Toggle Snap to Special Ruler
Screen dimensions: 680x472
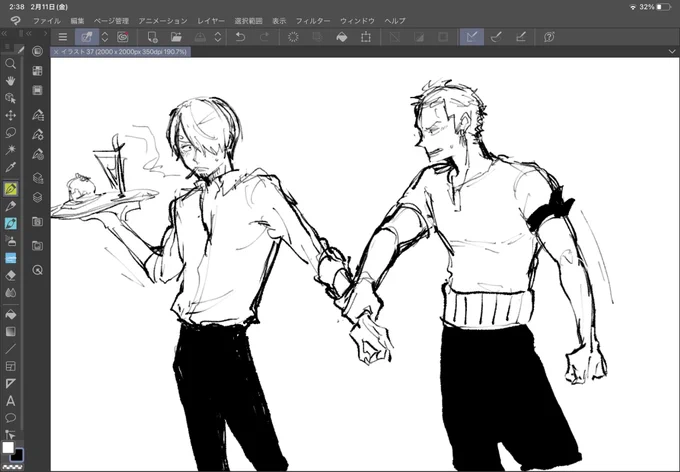tap(496, 37)
